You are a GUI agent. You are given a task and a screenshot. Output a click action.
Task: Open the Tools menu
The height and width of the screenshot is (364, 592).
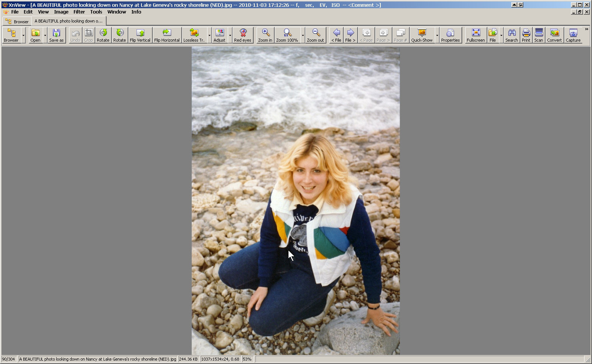tap(96, 12)
